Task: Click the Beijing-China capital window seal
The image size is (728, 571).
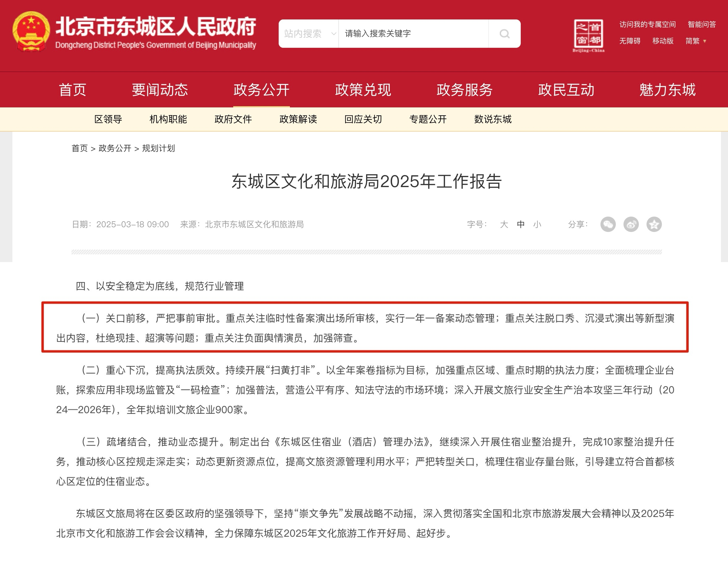Action: tap(589, 35)
